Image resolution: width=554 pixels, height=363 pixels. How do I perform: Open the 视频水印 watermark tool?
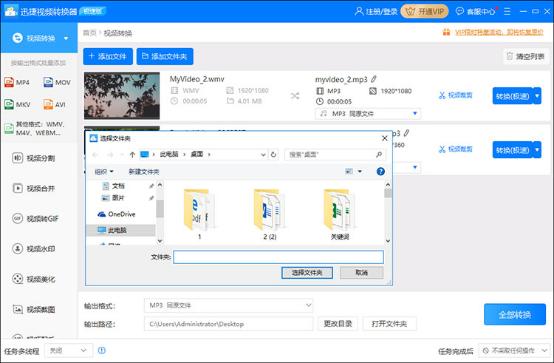pyautogui.click(x=34, y=249)
